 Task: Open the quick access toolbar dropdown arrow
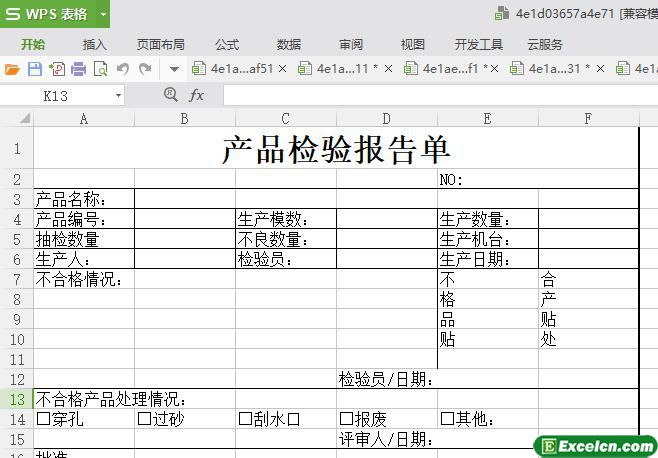click(x=175, y=69)
